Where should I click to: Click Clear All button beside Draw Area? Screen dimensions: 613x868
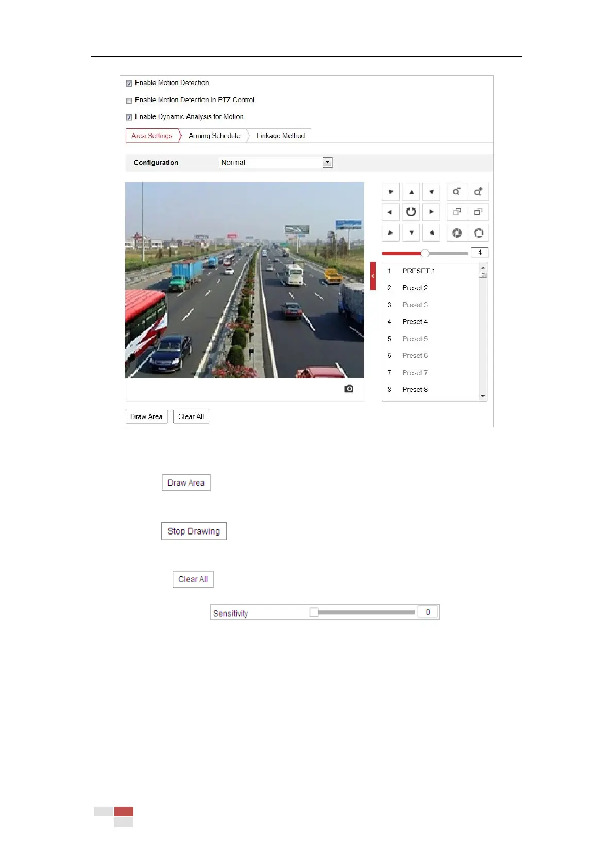[191, 416]
